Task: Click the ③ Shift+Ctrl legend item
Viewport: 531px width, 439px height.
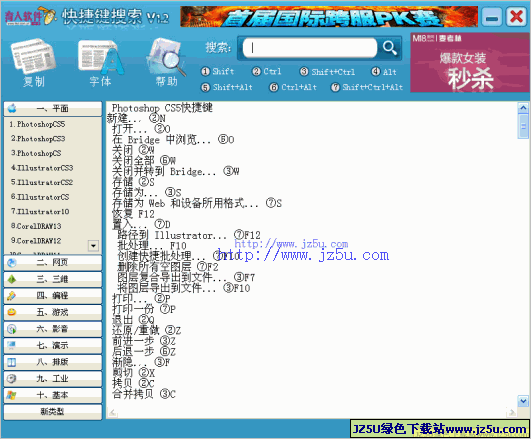Action: tap(327, 72)
